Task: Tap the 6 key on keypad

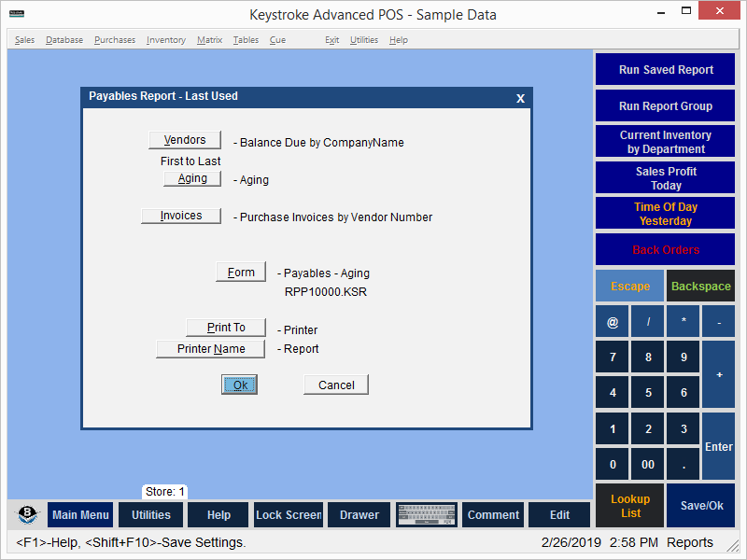Action: click(684, 393)
